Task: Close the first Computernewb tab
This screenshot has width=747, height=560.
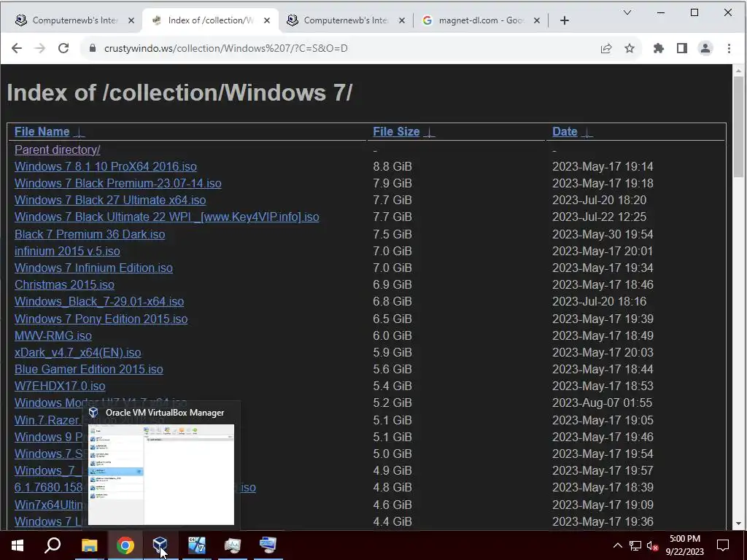Action: tap(131, 20)
